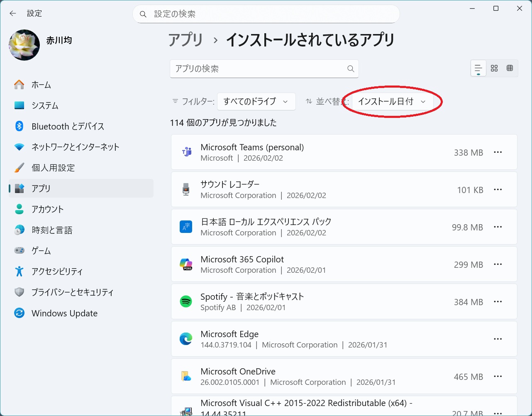Open Bluetooth とデバイス settings section

click(68, 127)
